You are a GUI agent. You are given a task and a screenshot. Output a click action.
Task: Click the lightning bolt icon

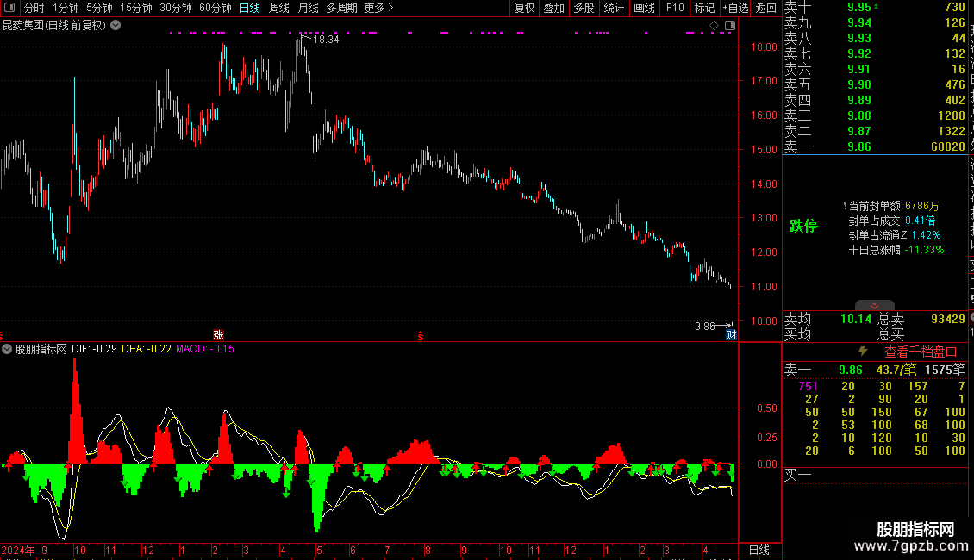pos(863,352)
